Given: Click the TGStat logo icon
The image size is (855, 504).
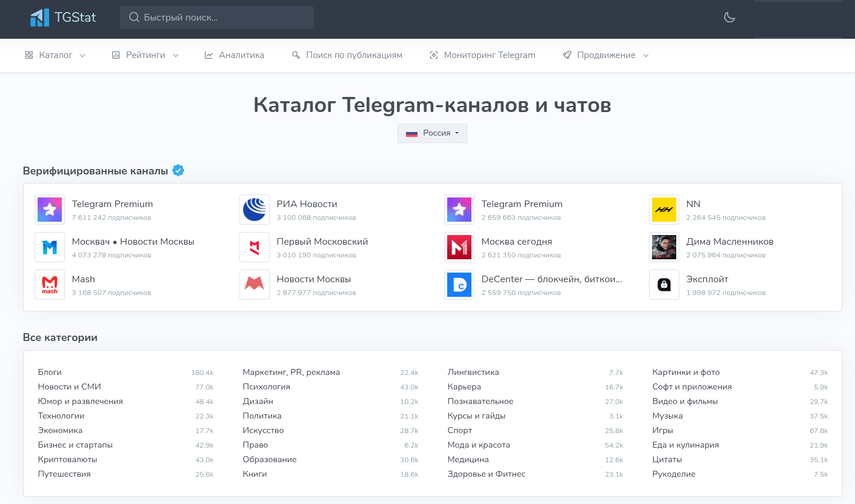Looking at the screenshot, I should coord(40,18).
